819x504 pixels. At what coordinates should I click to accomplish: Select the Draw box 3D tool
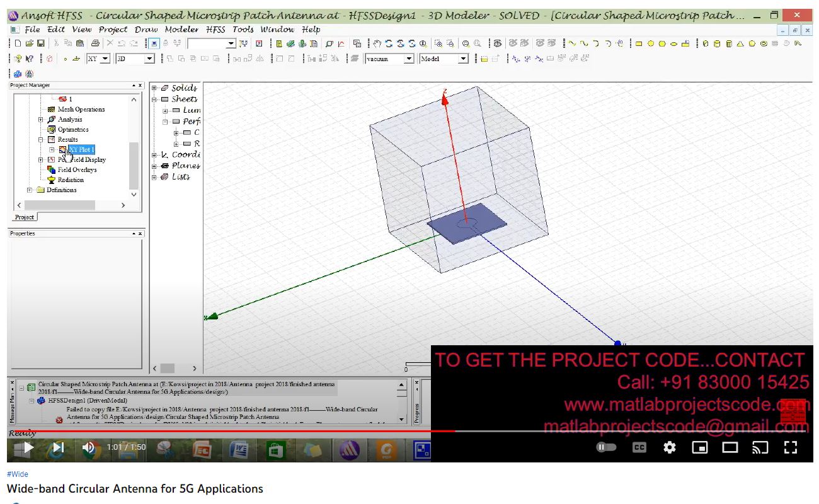coord(706,43)
